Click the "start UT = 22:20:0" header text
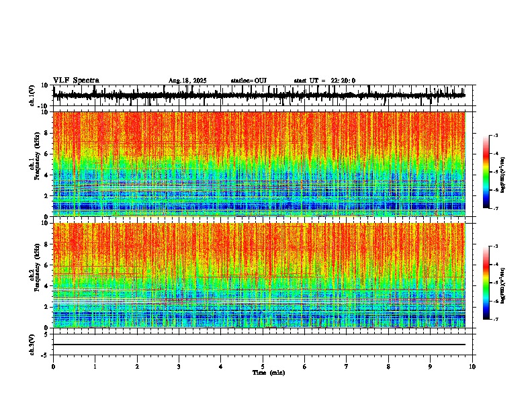 tap(324, 81)
